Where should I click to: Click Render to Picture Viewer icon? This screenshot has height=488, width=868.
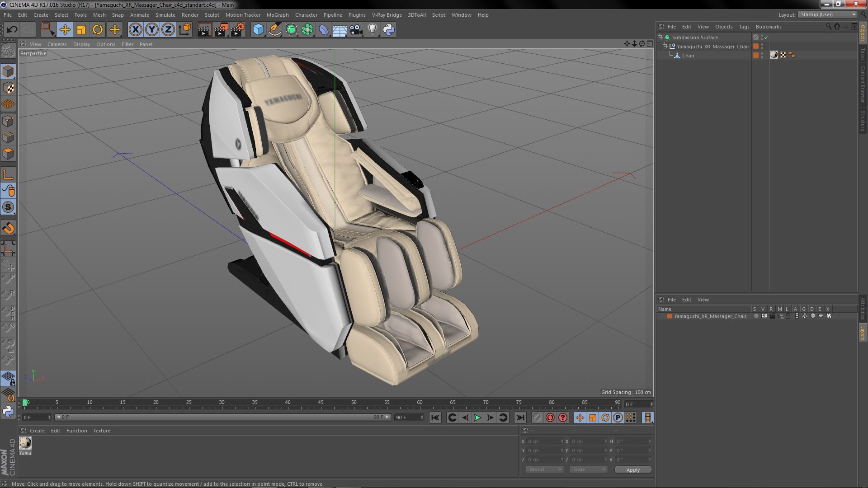pyautogui.click(x=221, y=30)
